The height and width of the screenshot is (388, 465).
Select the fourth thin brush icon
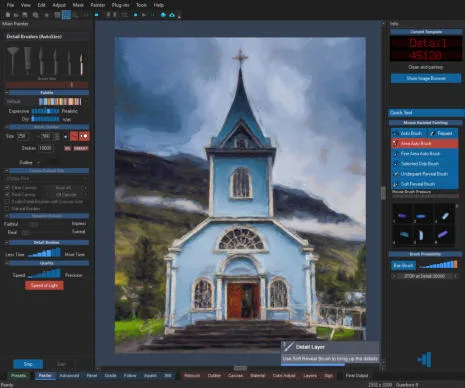pyautogui.click(x=55, y=61)
